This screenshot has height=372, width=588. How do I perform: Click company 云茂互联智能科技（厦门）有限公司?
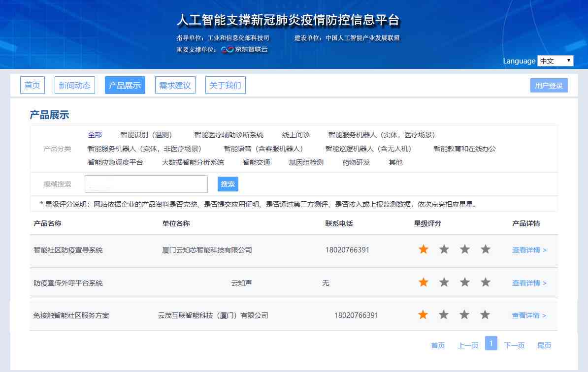[213, 316]
